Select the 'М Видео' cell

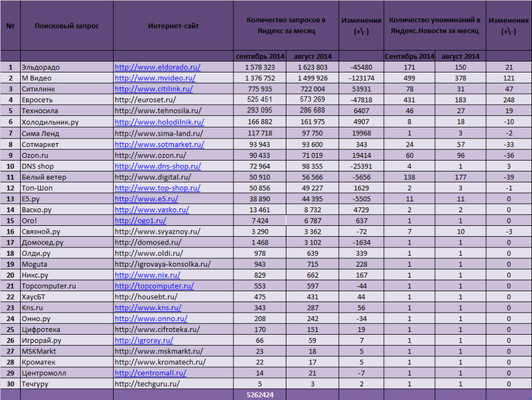click(x=66, y=78)
